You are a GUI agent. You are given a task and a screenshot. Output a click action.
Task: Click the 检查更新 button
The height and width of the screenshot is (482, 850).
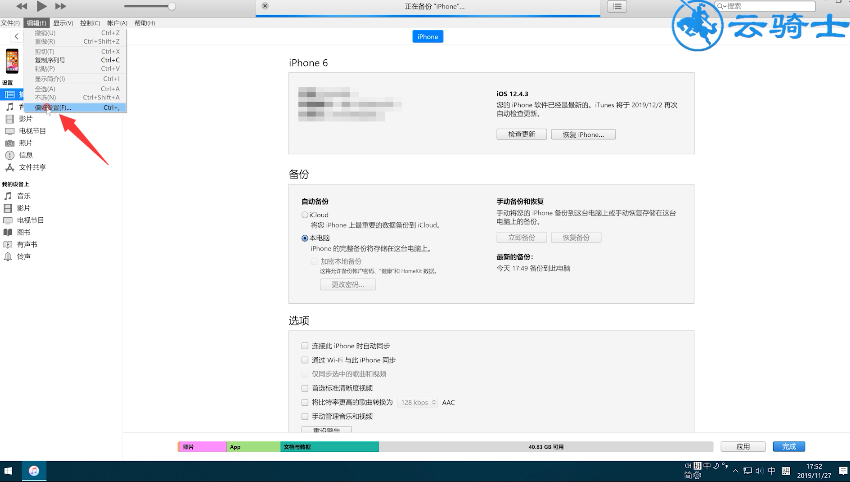(521, 134)
